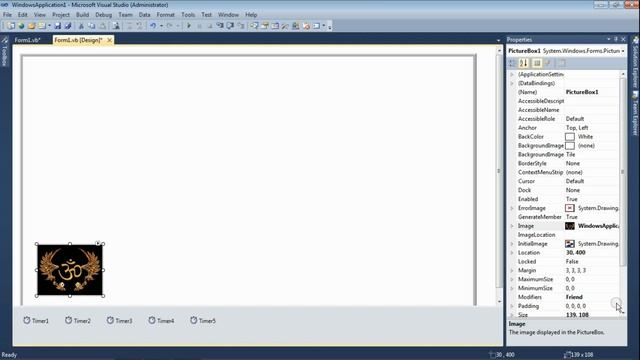The height and width of the screenshot is (360, 640).
Task: Click the Paste toolbar icon
Action: pyautogui.click(x=102, y=26)
